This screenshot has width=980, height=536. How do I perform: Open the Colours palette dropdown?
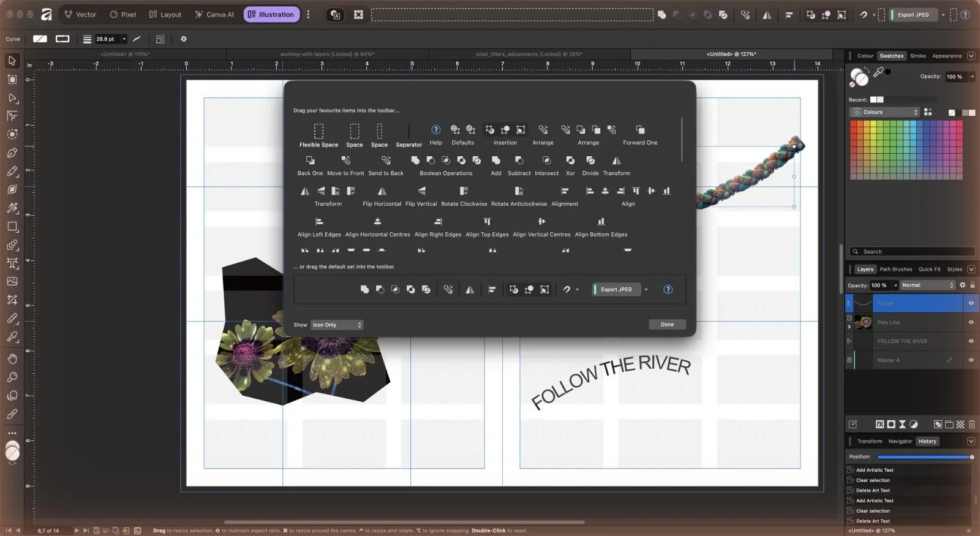[884, 112]
